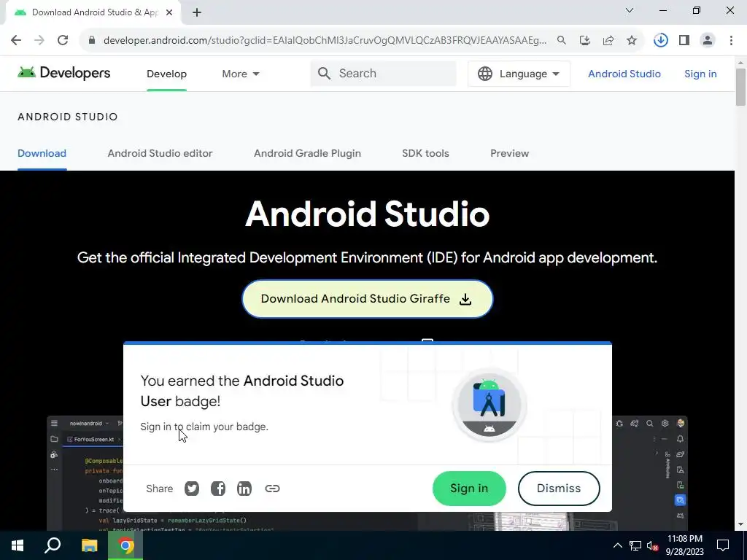The image size is (747, 560).
Task: Click the search icon in IDE screenshot
Action: click(649, 424)
